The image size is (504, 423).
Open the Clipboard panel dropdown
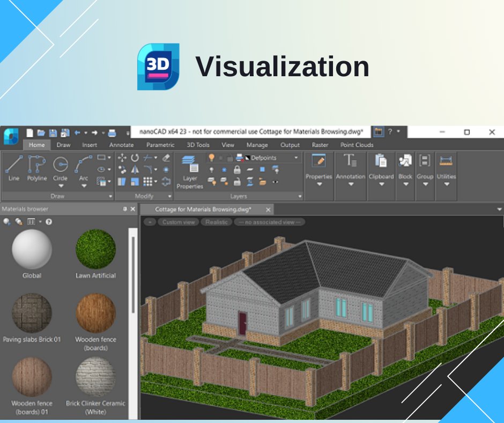point(382,185)
